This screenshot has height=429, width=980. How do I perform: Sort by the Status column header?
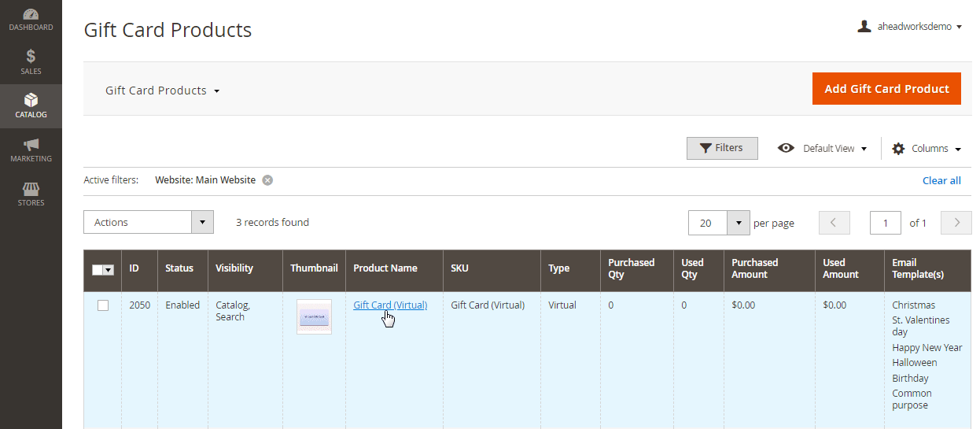pos(182,271)
